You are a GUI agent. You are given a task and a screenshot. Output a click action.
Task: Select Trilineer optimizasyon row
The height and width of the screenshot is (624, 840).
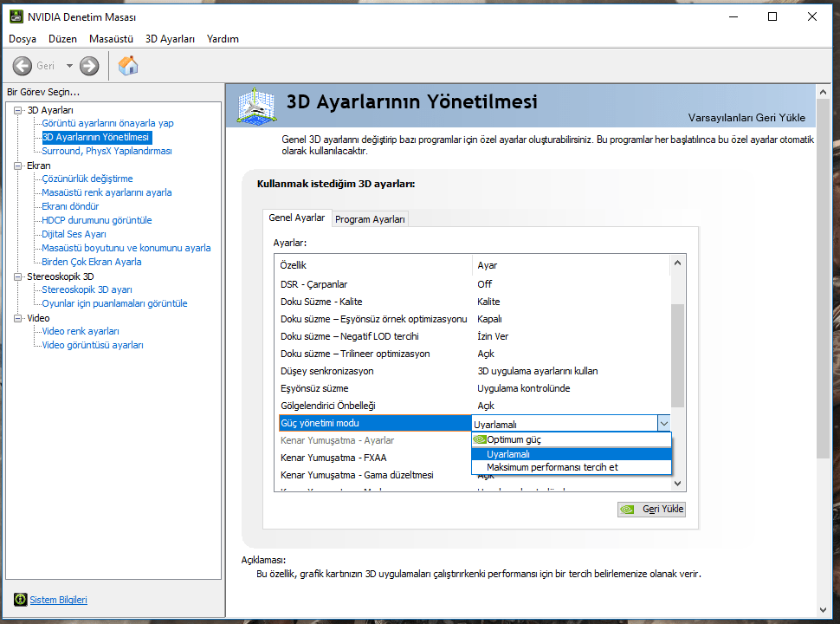pos(474,354)
